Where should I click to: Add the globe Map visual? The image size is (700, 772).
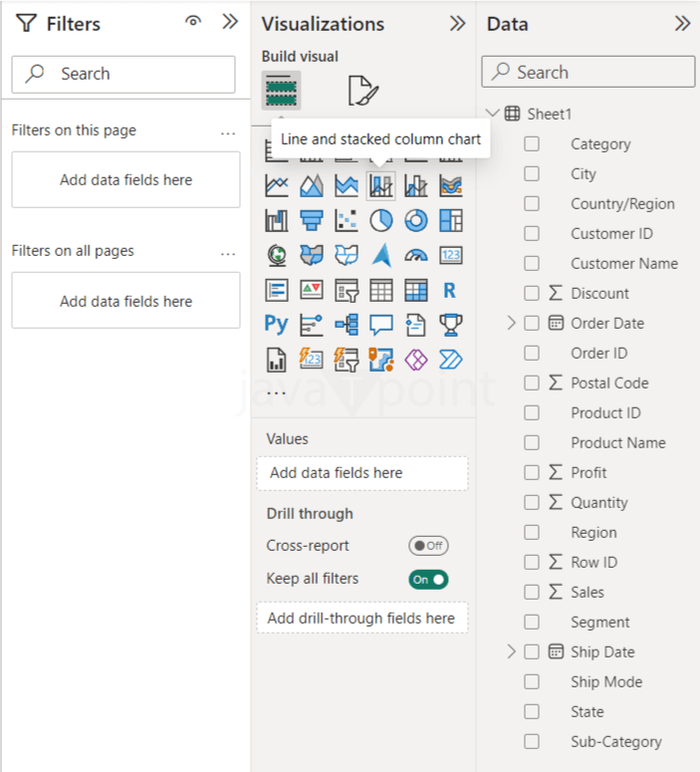277,256
